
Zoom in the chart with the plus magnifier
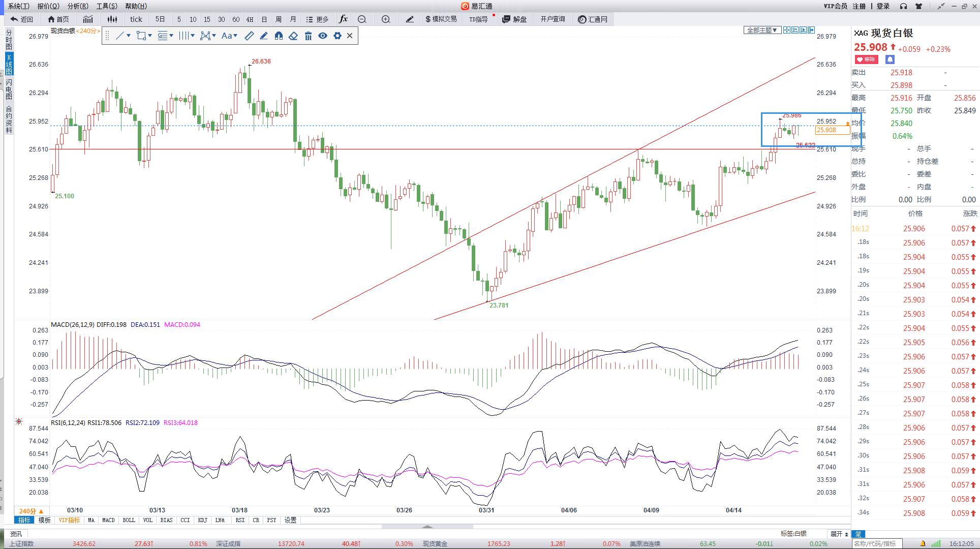coord(386,19)
